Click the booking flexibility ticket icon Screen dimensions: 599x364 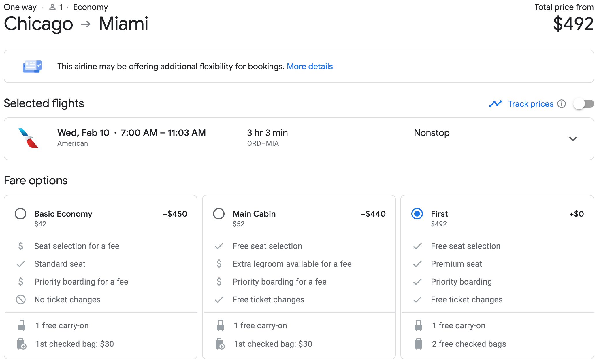(32, 66)
